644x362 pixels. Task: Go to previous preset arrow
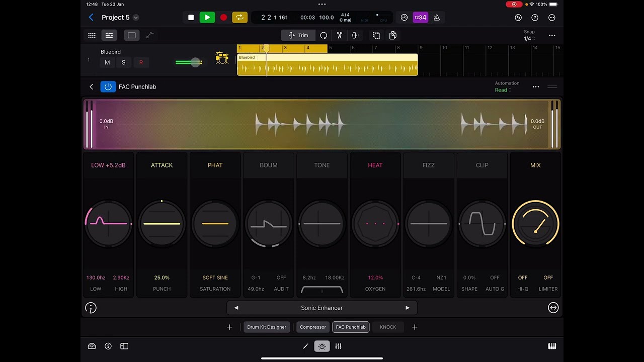(x=236, y=308)
